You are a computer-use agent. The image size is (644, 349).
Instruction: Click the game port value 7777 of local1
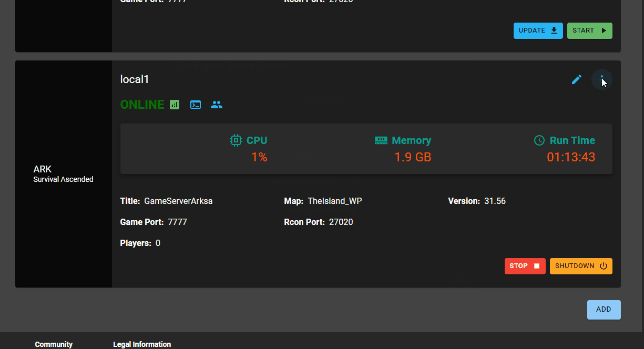[178, 222]
